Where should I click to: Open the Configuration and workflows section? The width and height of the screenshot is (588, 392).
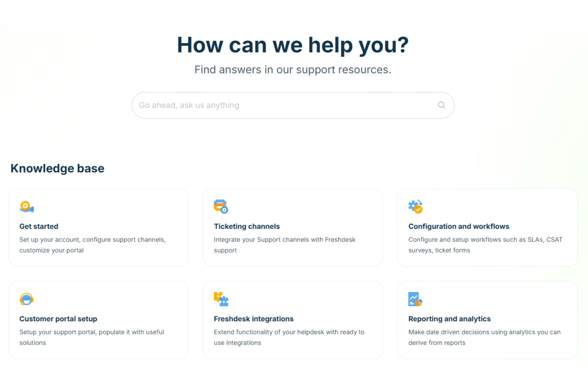pyautogui.click(x=458, y=226)
